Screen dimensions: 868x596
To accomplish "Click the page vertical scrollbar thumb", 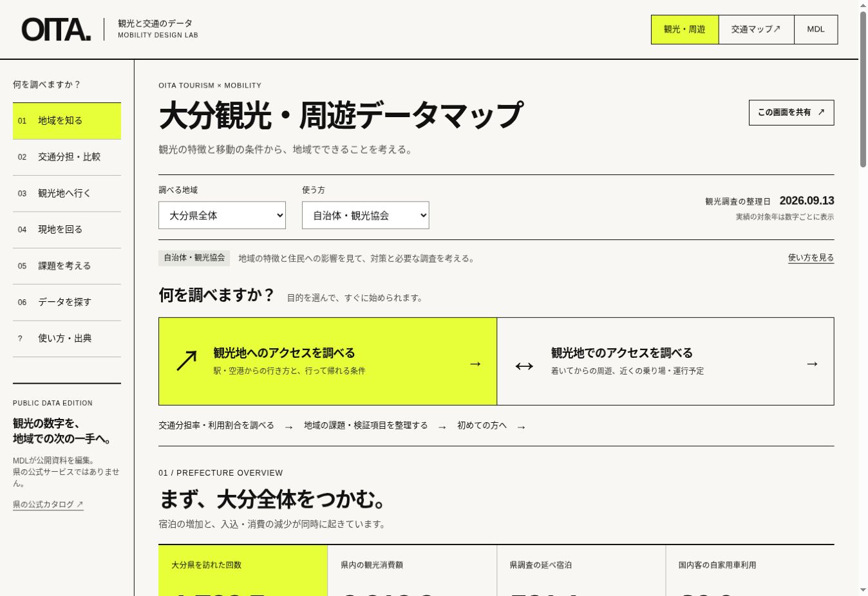I will (863, 89).
